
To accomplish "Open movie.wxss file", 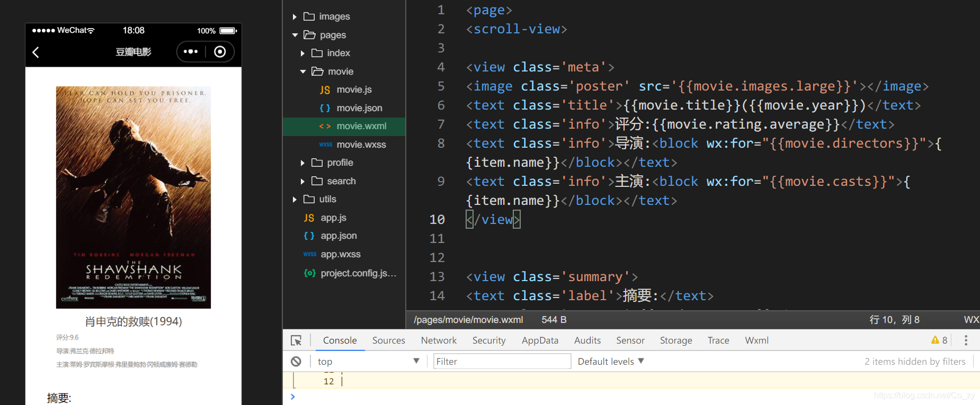I will (x=361, y=145).
